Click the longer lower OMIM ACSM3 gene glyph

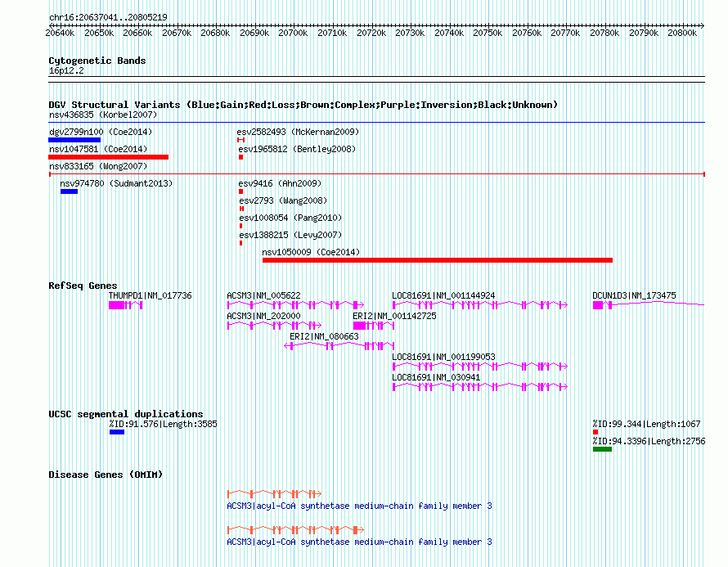[295, 529]
